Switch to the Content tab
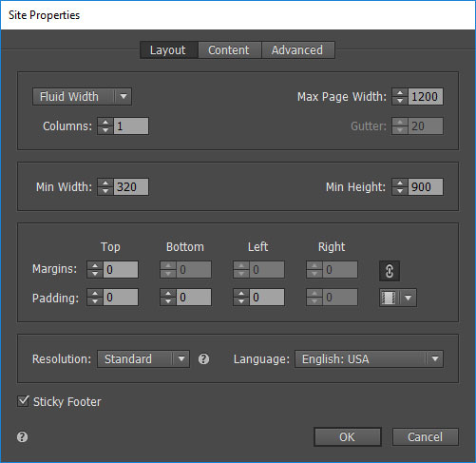This screenshot has width=476, height=463. tap(229, 50)
